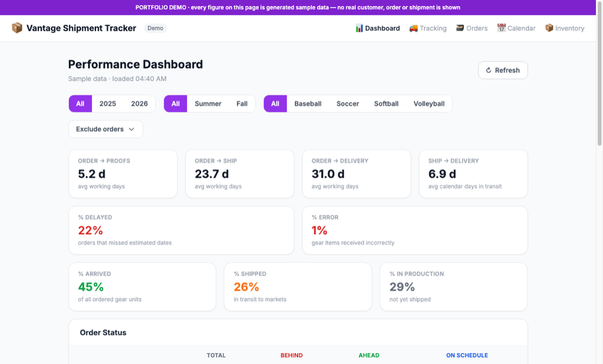
Task: Click the bar chart icon next to Dashboard
Action: (x=359, y=28)
